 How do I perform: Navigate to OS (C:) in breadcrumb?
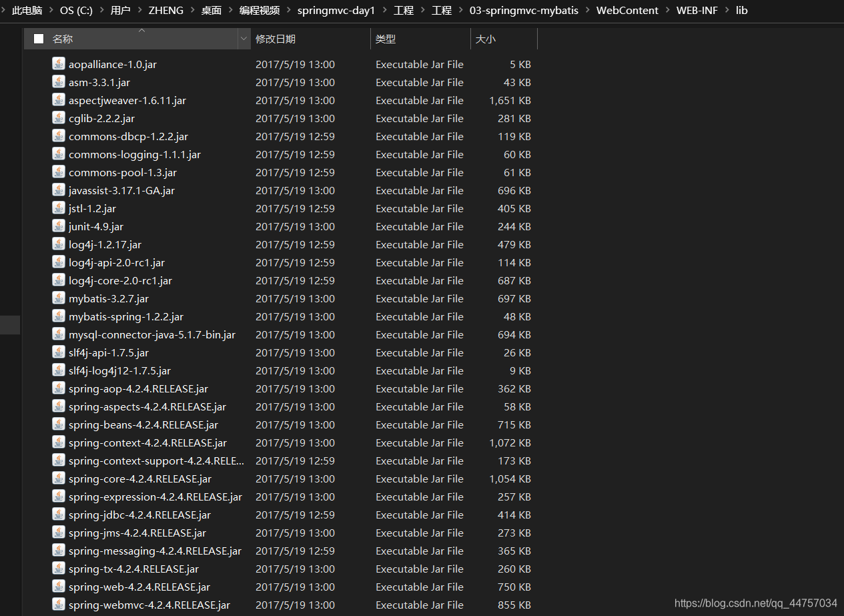(x=77, y=10)
